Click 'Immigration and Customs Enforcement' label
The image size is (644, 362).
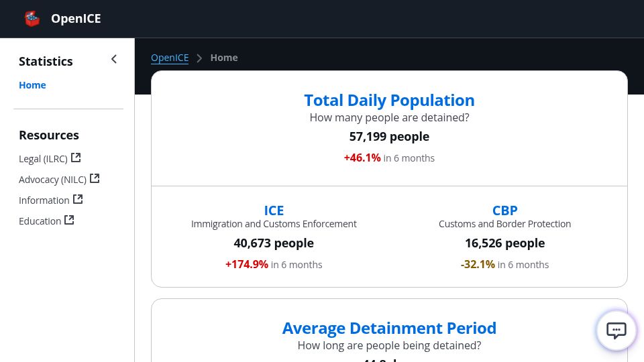[274, 224]
